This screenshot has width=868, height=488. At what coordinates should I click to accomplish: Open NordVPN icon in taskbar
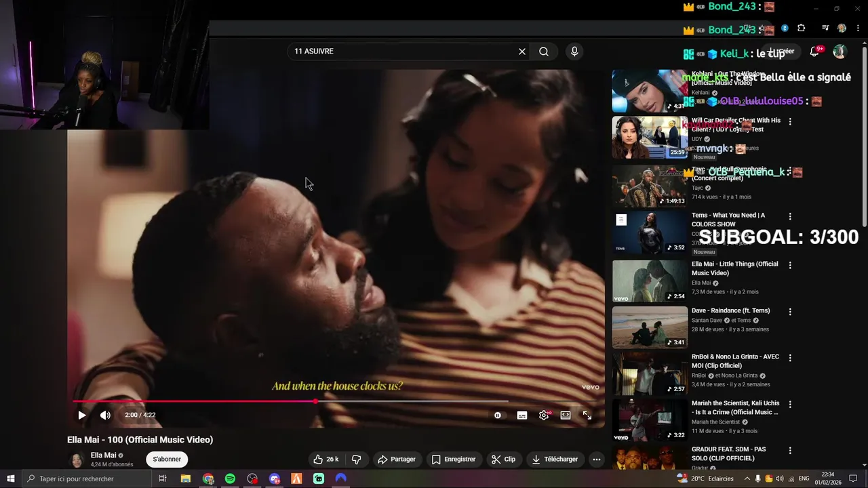(x=340, y=479)
